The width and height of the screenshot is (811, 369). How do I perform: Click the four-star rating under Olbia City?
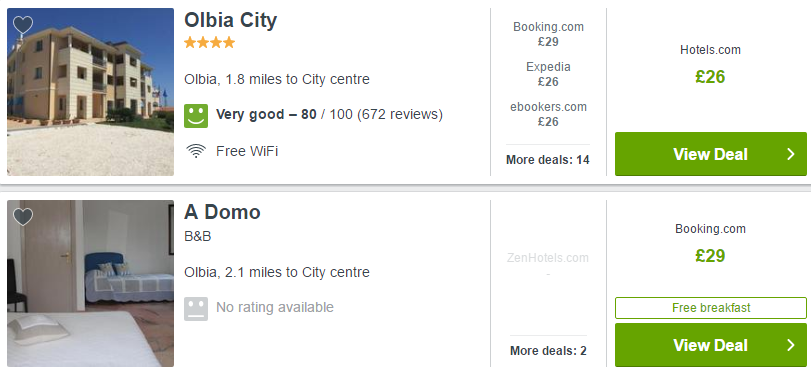click(x=209, y=42)
